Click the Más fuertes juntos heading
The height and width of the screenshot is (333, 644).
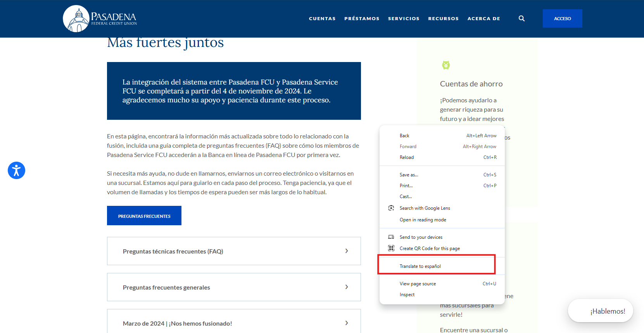pos(166,42)
